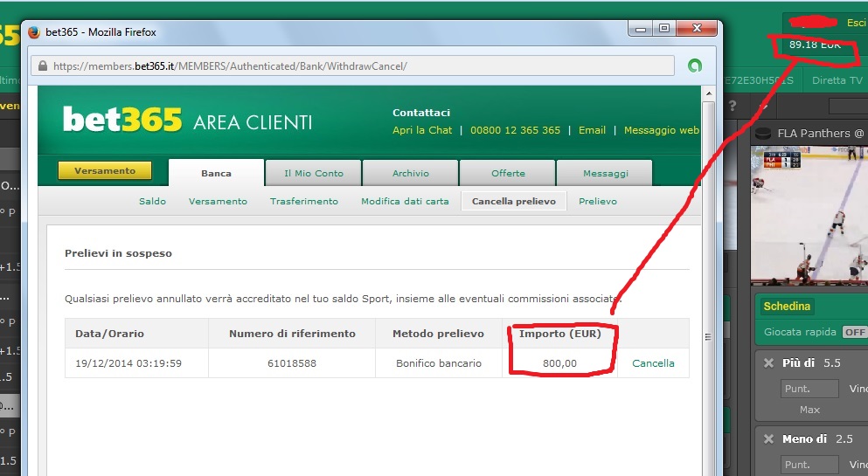The width and height of the screenshot is (868, 476).
Task: Click the 00800 12 365 365 phone link
Action: click(516, 130)
